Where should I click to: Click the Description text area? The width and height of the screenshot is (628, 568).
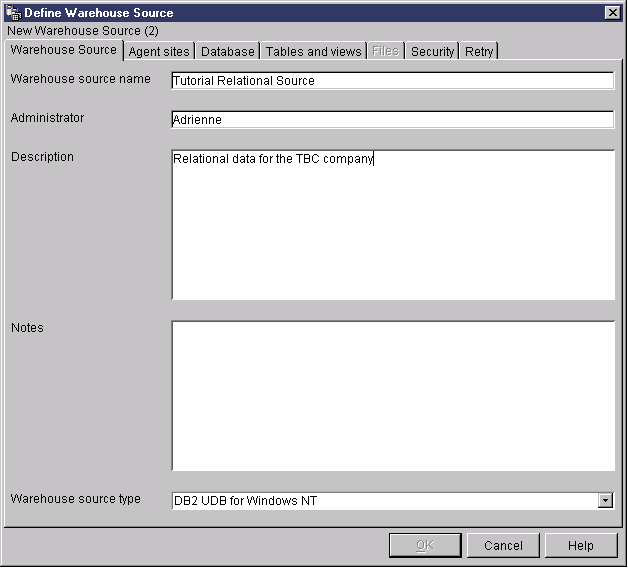[x=393, y=225]
